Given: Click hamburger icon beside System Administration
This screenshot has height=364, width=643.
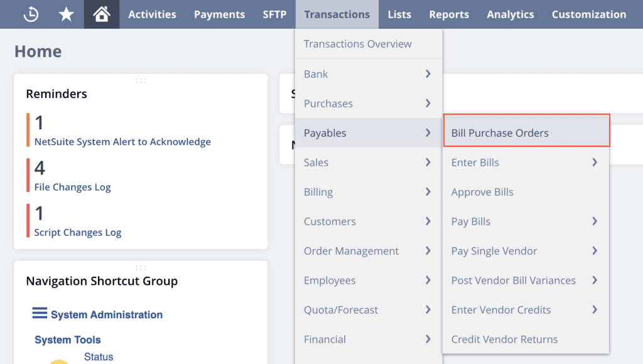Looking at the screenshot, I should 40,313.
